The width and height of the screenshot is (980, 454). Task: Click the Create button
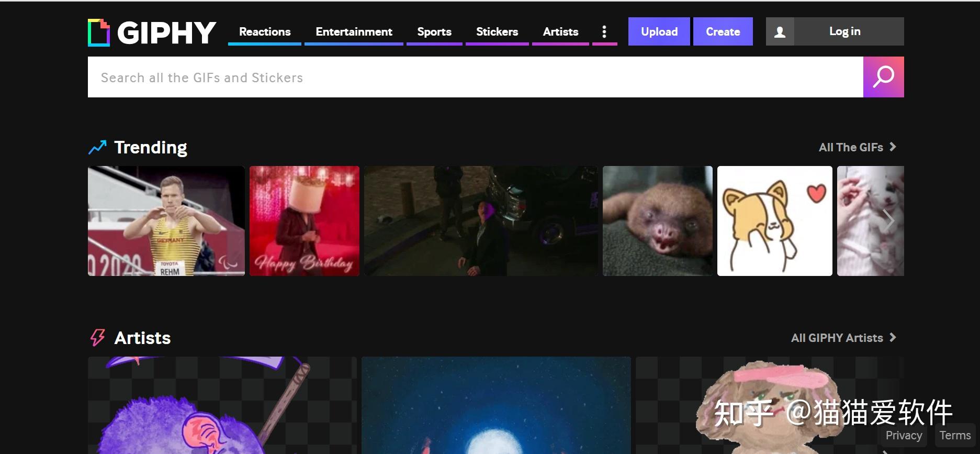click(723, 31)
